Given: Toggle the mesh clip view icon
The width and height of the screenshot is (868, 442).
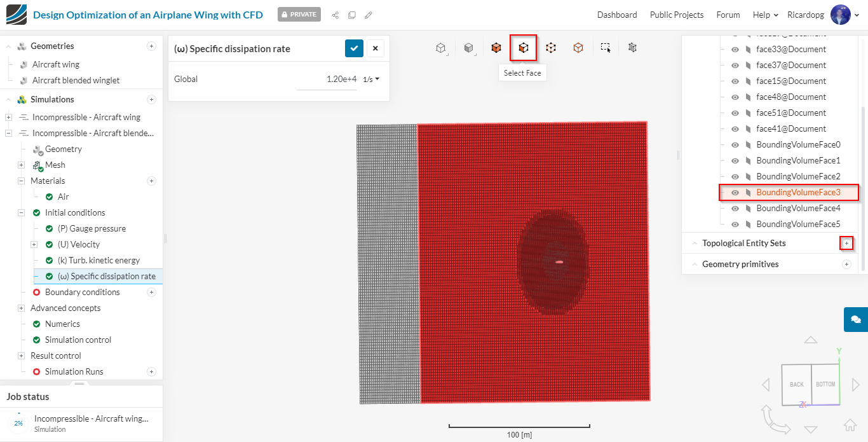Looking at the screenshot, I should click(632, 48).
